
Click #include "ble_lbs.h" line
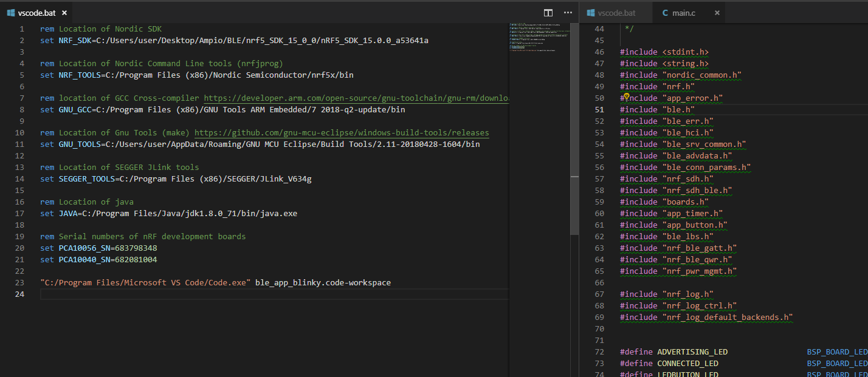pos(667,236)
